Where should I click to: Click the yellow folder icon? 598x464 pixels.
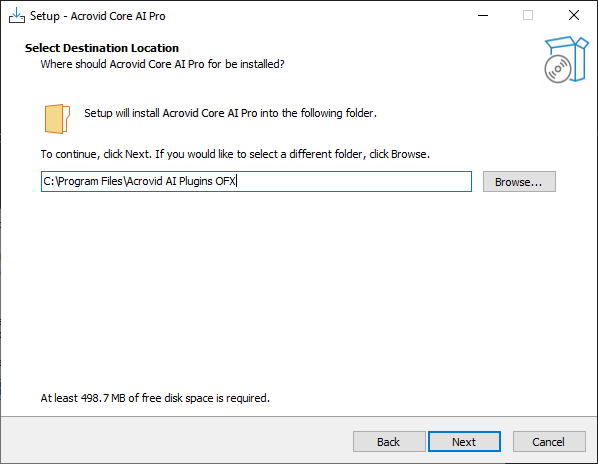click(57, 119)
